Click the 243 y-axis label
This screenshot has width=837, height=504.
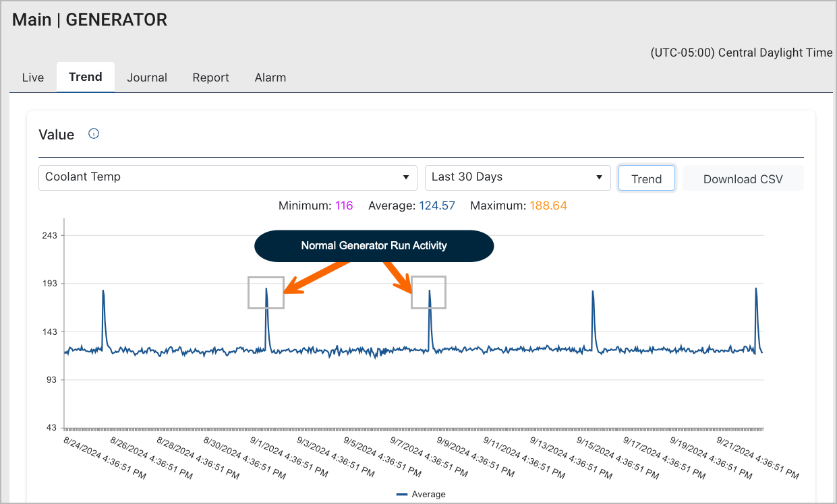point(49,235)
